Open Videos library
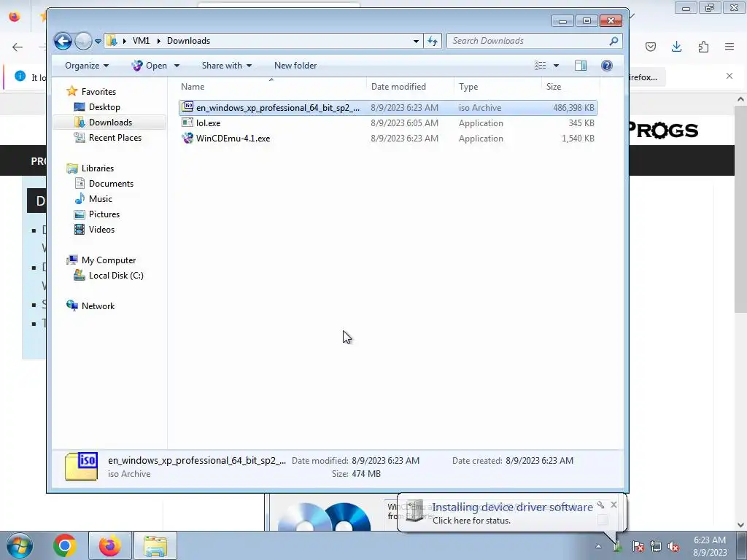 [x=101, y=230]
